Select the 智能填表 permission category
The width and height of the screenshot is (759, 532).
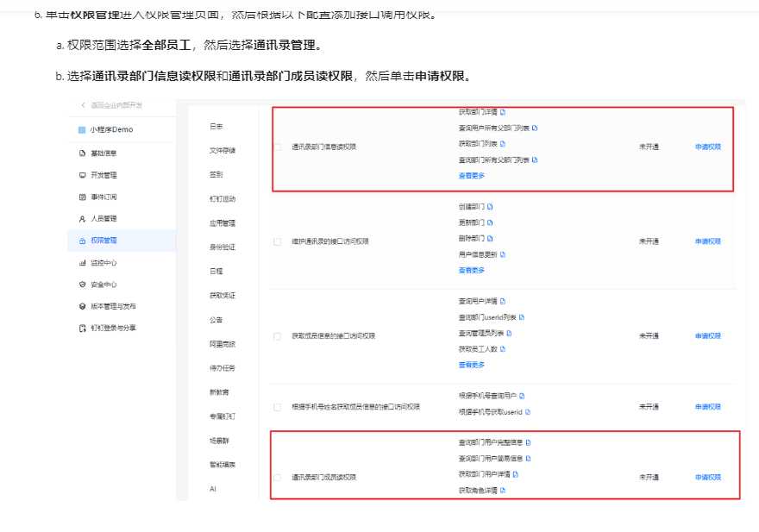223,465
